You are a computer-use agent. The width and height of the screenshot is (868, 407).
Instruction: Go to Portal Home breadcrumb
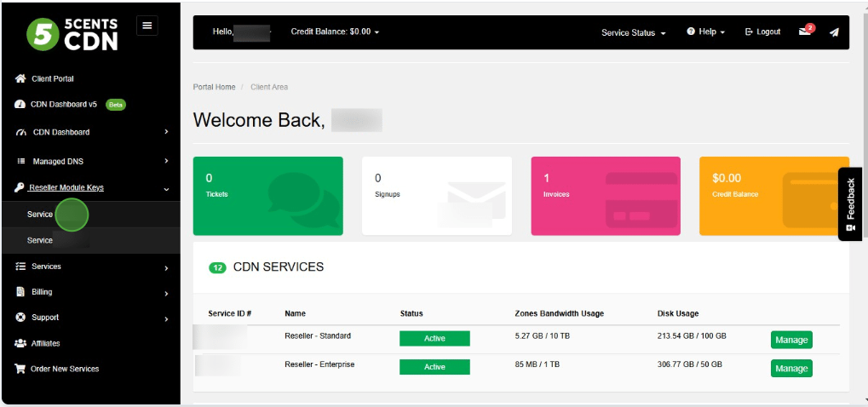click(x=214, y=87)
